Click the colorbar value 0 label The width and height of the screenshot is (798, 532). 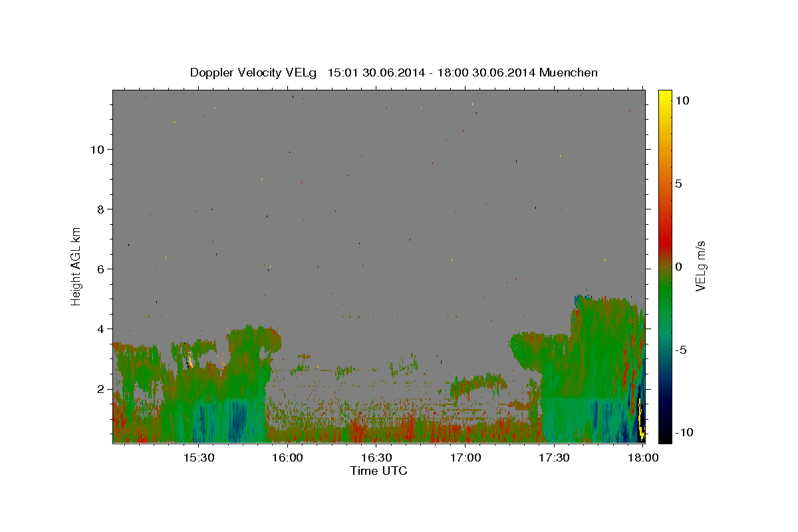click(678, 267)
